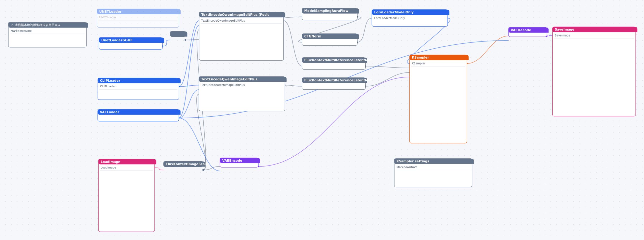Click the CLIPLoader subtitle text inside node

tap(108, 86)
